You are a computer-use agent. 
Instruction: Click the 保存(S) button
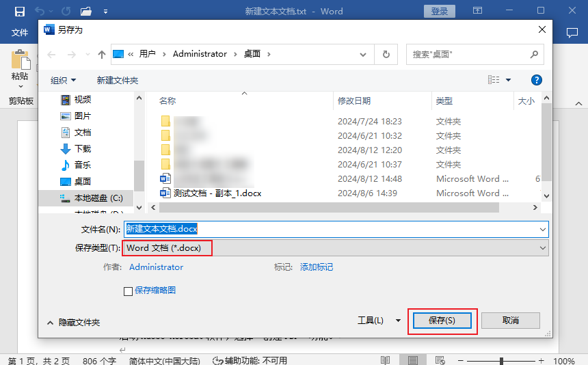tap(442, 320)
